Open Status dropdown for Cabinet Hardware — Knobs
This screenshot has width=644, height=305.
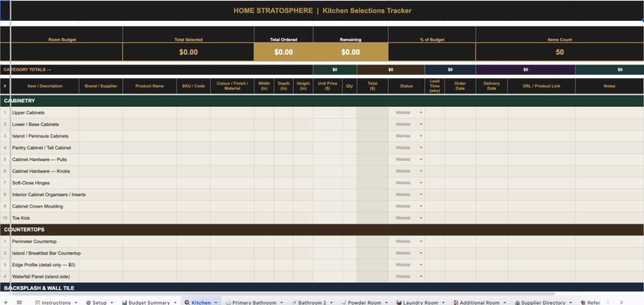[x=421, y=171]
